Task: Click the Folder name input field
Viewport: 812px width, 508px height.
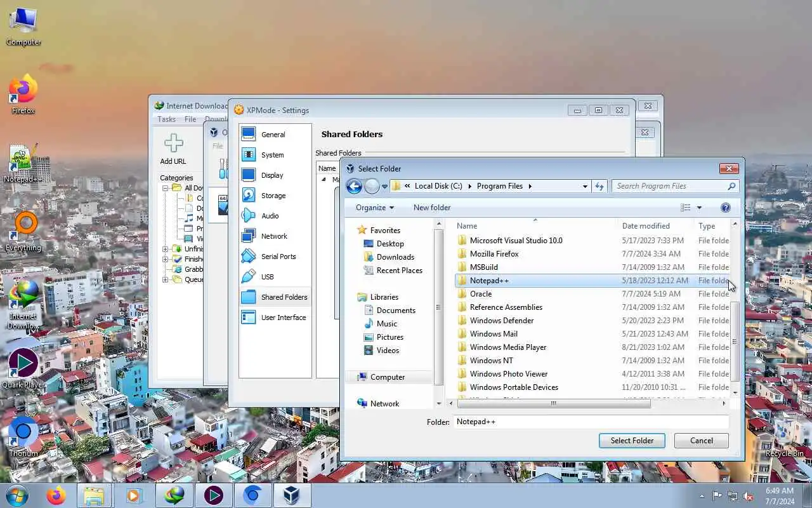Action: tap(591, 422)
